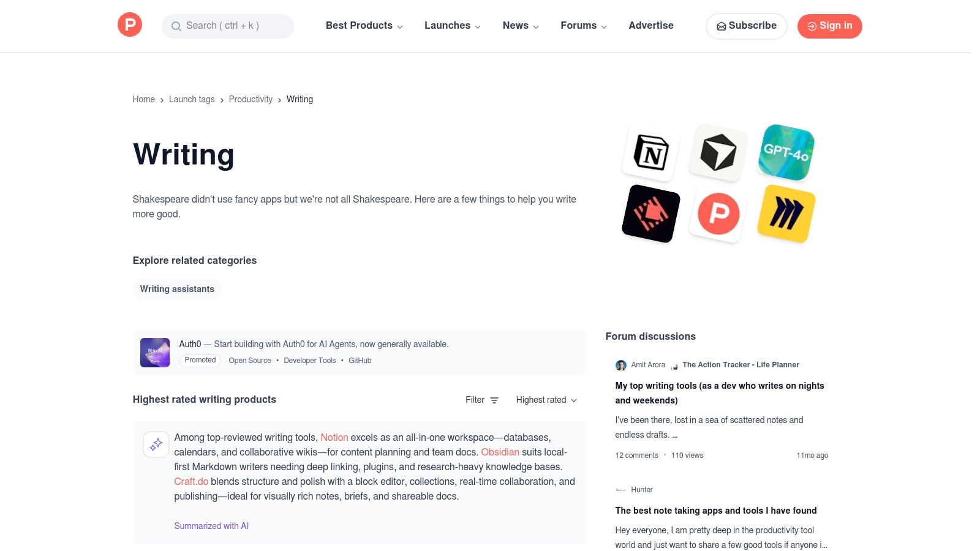Click the AI sparkle icon on the summary card
Viewport: 980px width, 551px height.
coord(156,444)
